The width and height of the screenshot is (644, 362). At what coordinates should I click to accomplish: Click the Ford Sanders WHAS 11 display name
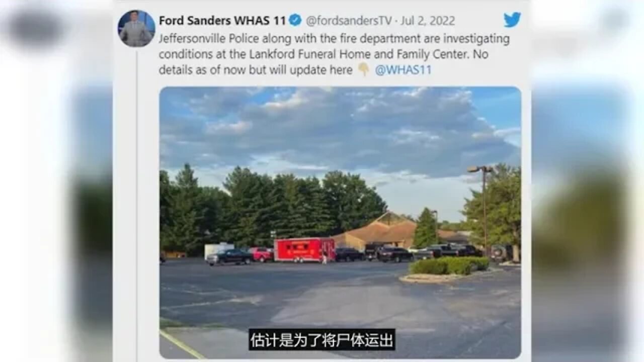(222, 21)
